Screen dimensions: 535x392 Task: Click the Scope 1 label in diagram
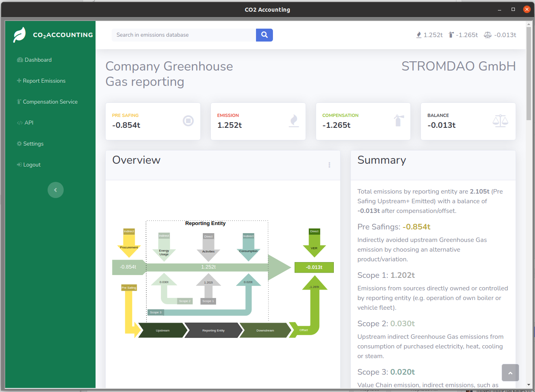coord(208,301)
